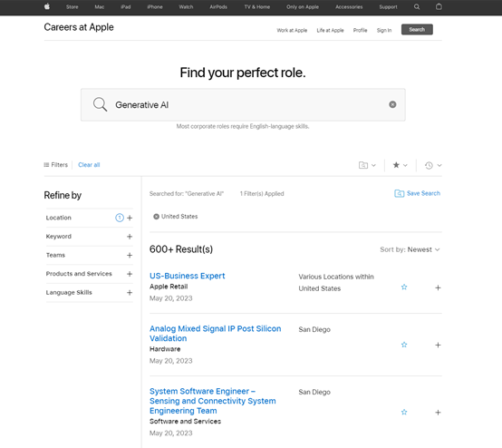Expand US-Business Expert job details
Viewport: 502px width, 448px height.
pos(438,287)
